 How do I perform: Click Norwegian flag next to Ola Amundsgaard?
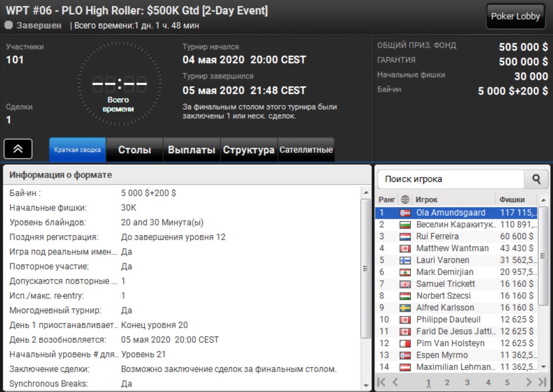pyautogui.click(x=405, y=213)
